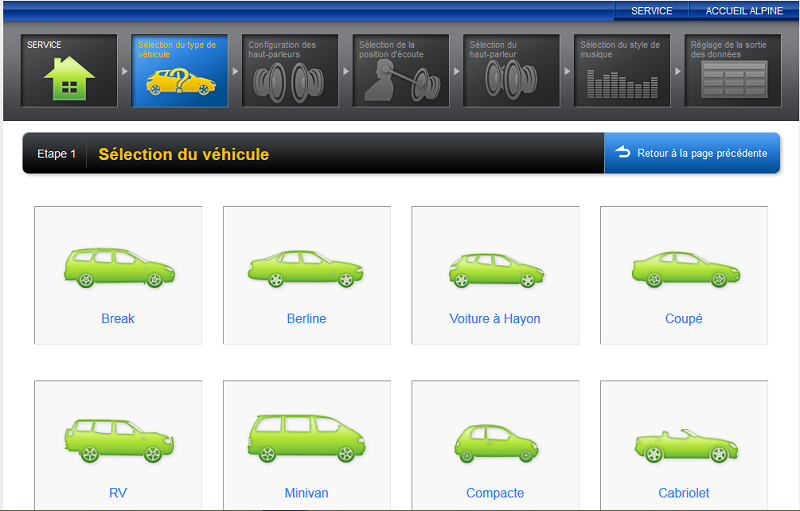Click Retour à la page précédente button

pos(692,153)
